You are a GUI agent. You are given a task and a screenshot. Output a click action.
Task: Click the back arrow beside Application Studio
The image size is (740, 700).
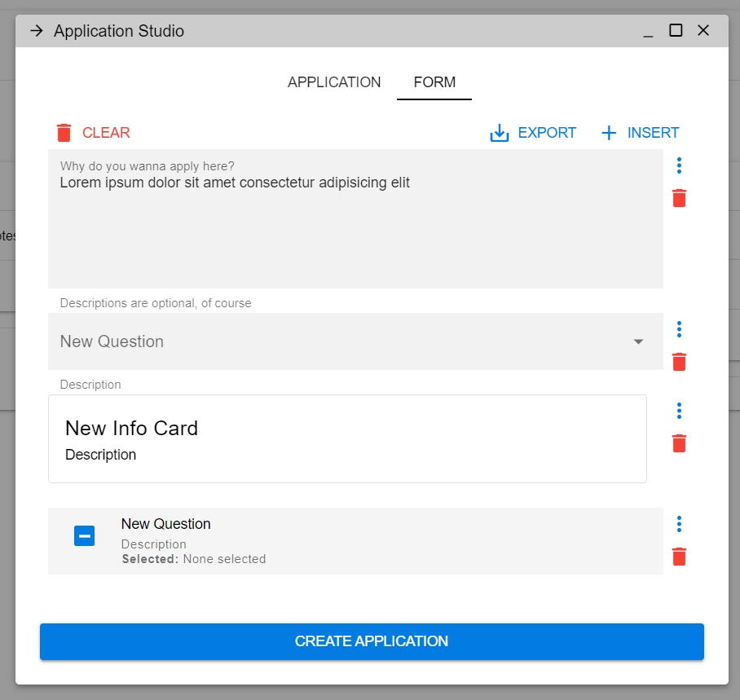(37, 31)
